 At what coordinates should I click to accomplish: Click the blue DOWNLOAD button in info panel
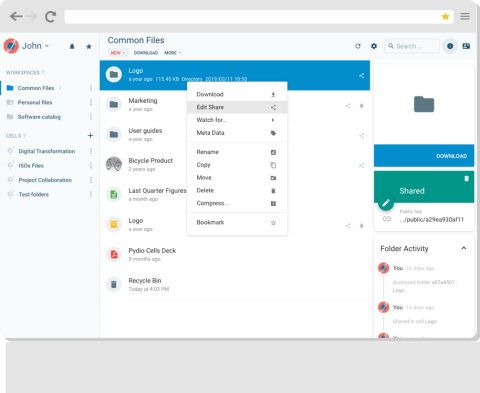[x=424, y=156]
